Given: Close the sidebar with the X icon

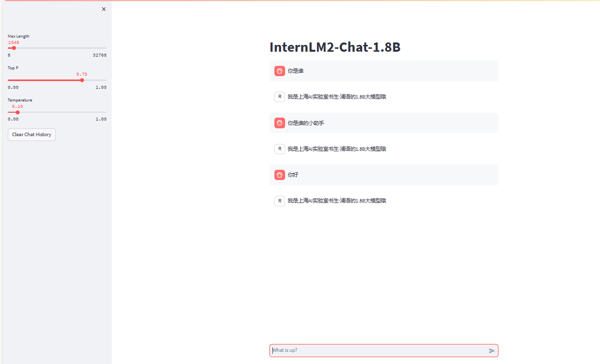Looking at the screenshot, I should coord(103,9).
